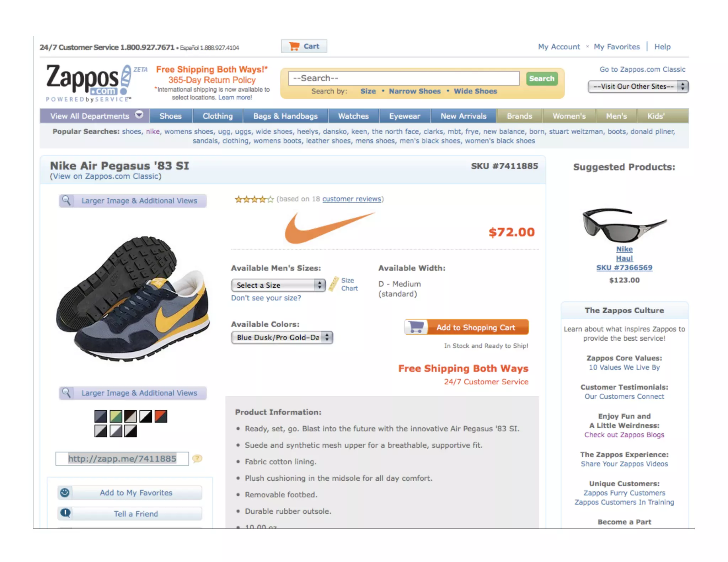Screen dimensions: 728x562
Task: Open the customer reviews link
Action: pos(352,199)
